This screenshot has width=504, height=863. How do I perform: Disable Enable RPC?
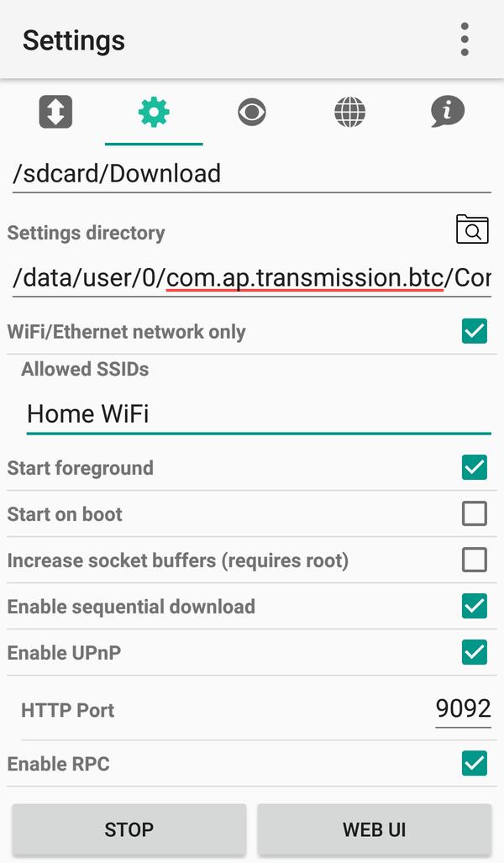click(x=474, y=764)
